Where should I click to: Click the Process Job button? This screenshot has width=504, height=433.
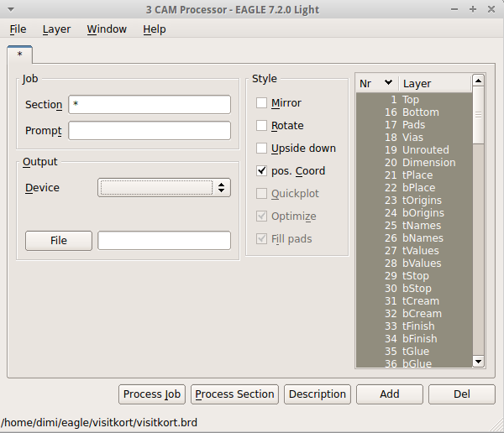pos(152,394)
